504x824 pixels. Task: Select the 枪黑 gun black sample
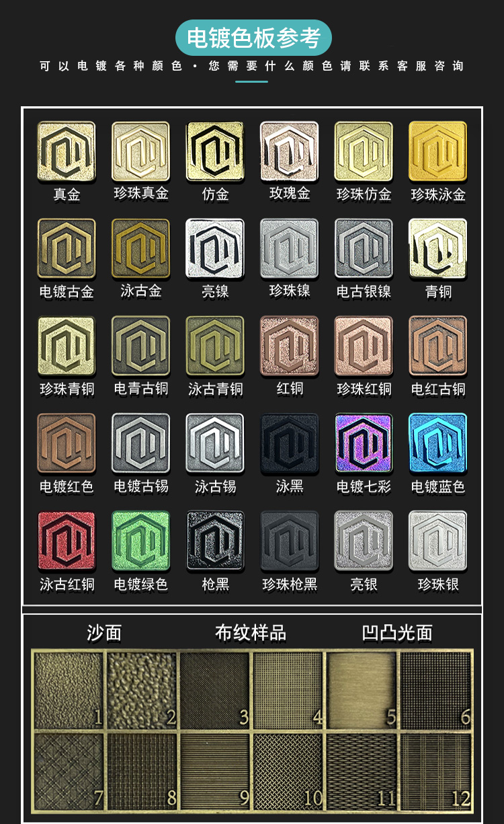[215, 541]
